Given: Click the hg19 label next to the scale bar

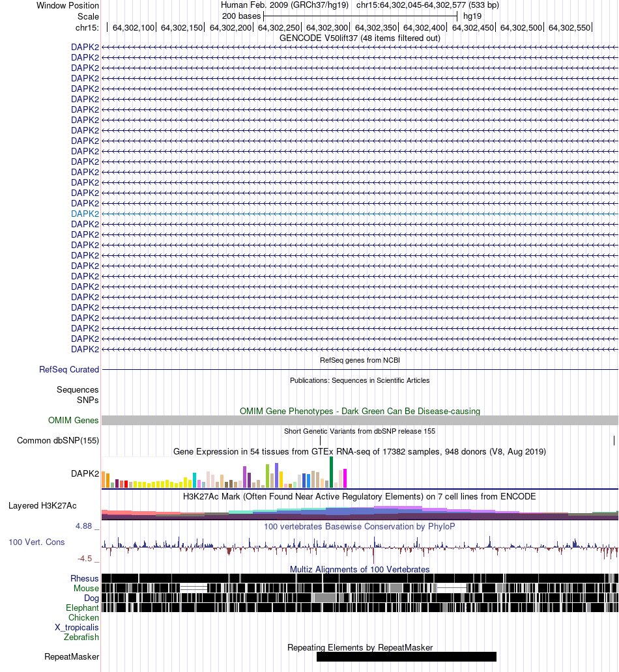Looking at the screenshot, I should (x=472, y=16).
